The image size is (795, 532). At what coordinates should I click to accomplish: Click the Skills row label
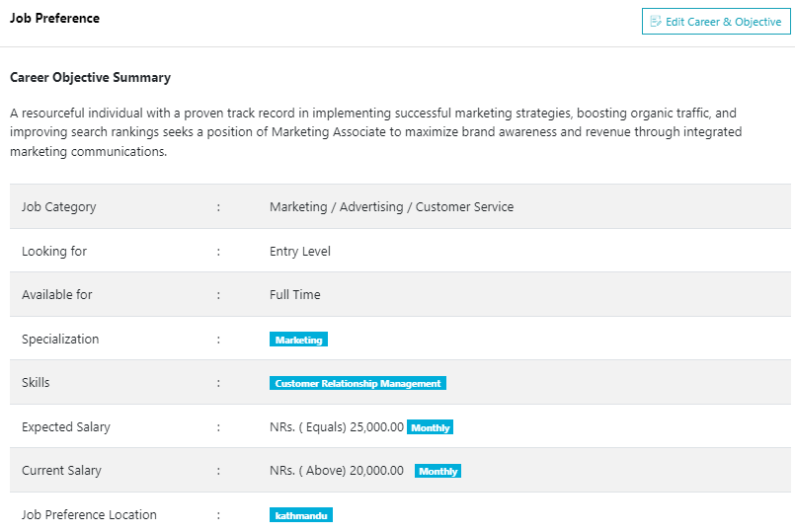click(x=36, y=383)
